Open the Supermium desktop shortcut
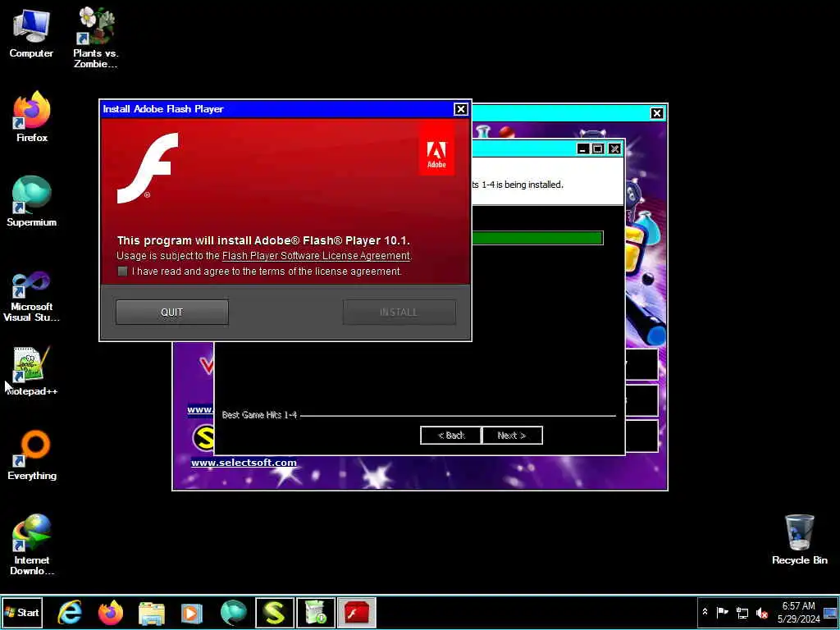Viewport: 840px width, 630px height. click(x=32, y=201)
